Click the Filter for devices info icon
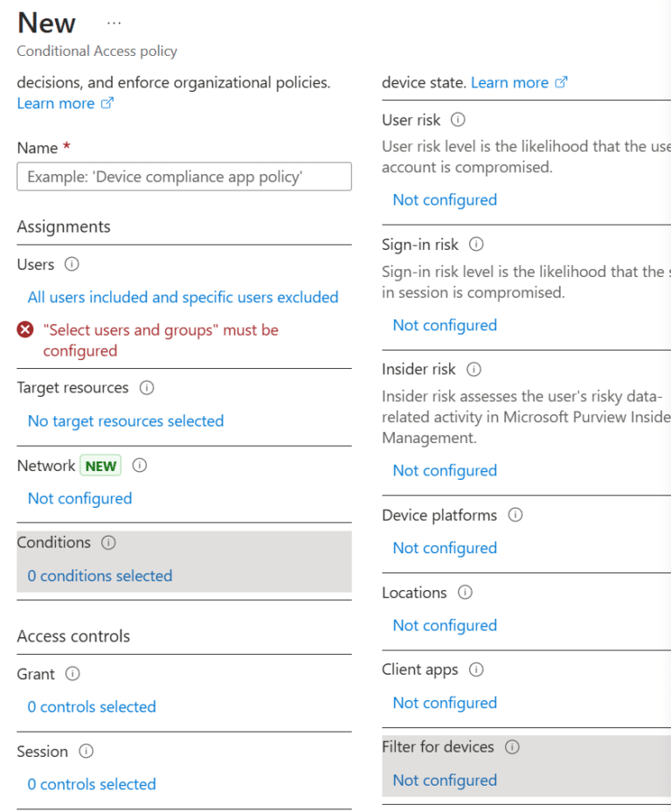The width and height of the screenshot is (671, 812). (512, 747)
